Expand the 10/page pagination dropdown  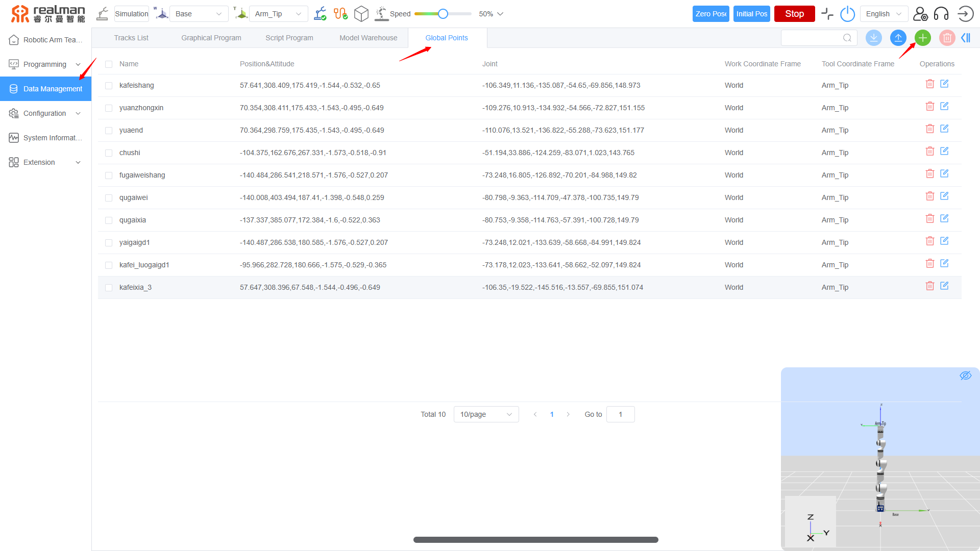click(486, 414)
